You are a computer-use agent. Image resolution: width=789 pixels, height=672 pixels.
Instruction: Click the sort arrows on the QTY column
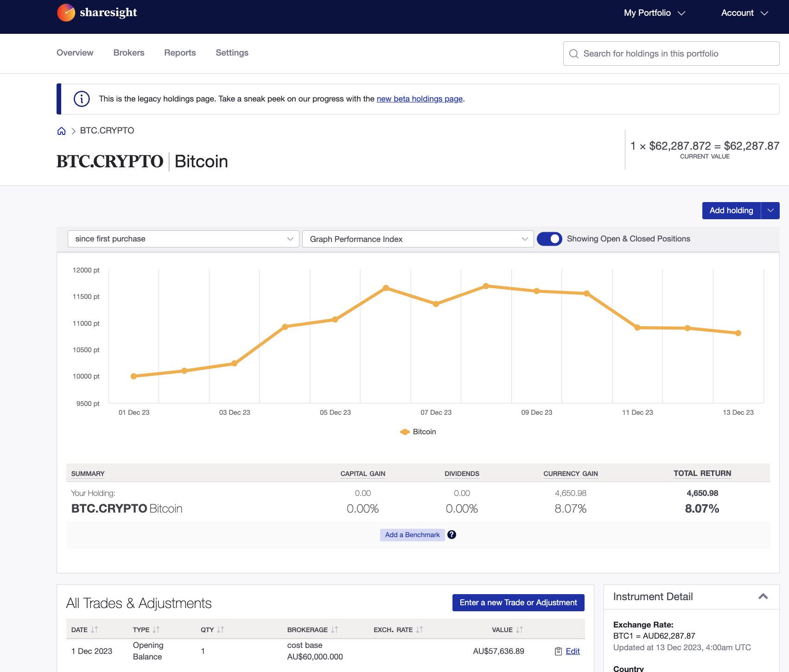(220, 629)
